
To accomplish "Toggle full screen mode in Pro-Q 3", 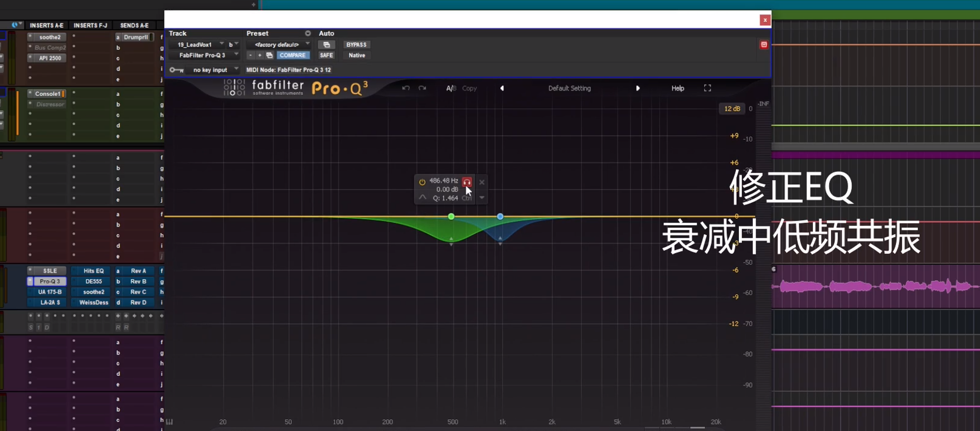I will 707,88.
